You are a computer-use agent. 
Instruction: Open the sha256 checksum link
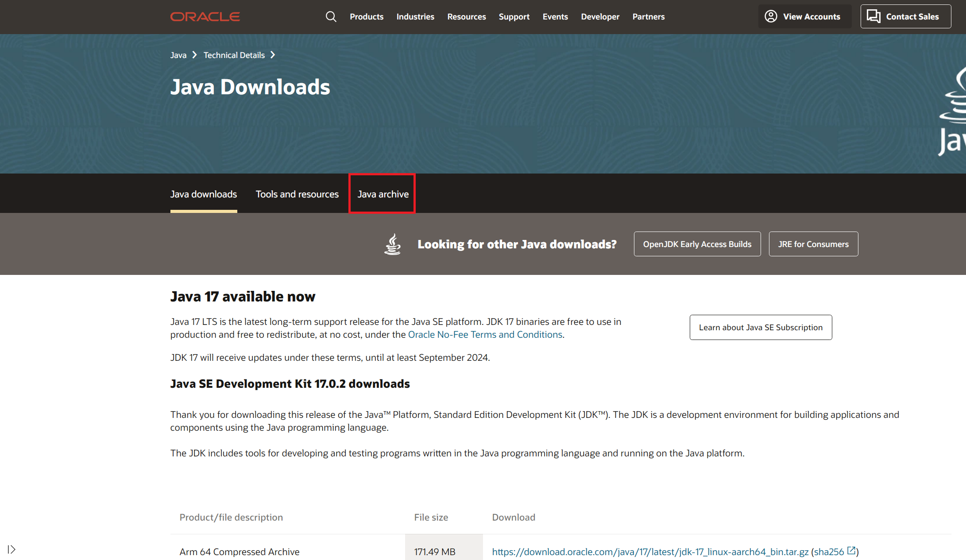(829, 552)
